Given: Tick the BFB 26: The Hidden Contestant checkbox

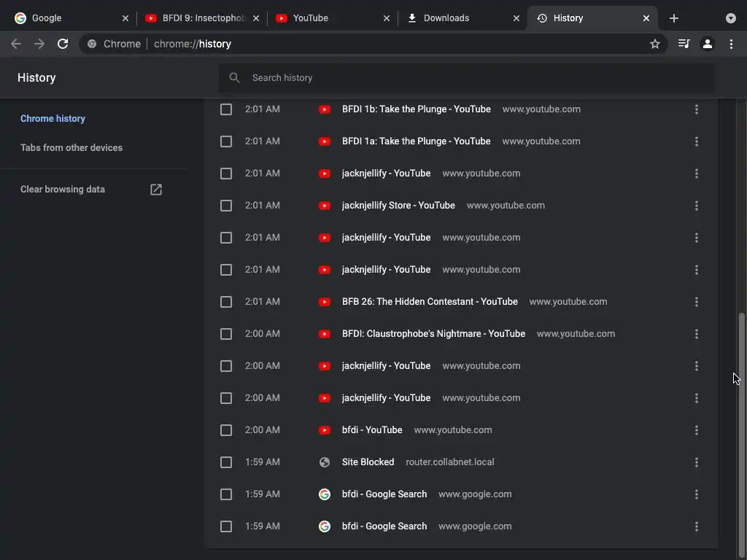Looking at the screenshot, I should [x=226, y=302].
